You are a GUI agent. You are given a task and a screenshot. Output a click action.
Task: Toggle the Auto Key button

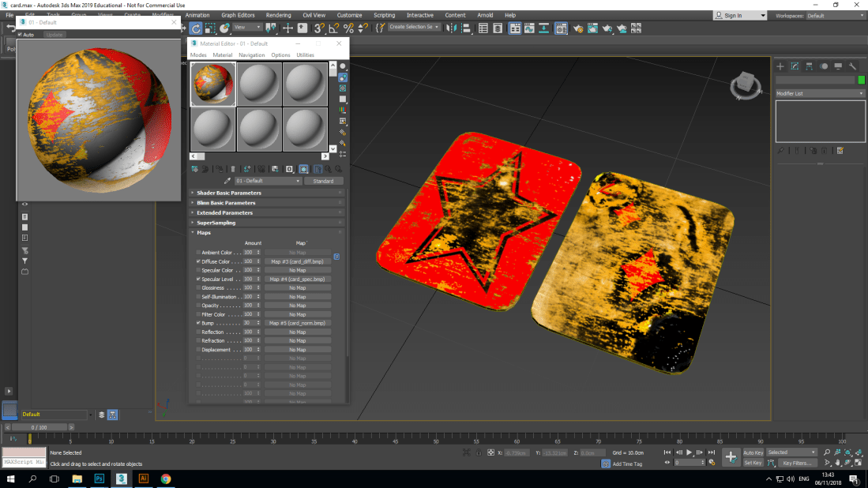point(753,452)
